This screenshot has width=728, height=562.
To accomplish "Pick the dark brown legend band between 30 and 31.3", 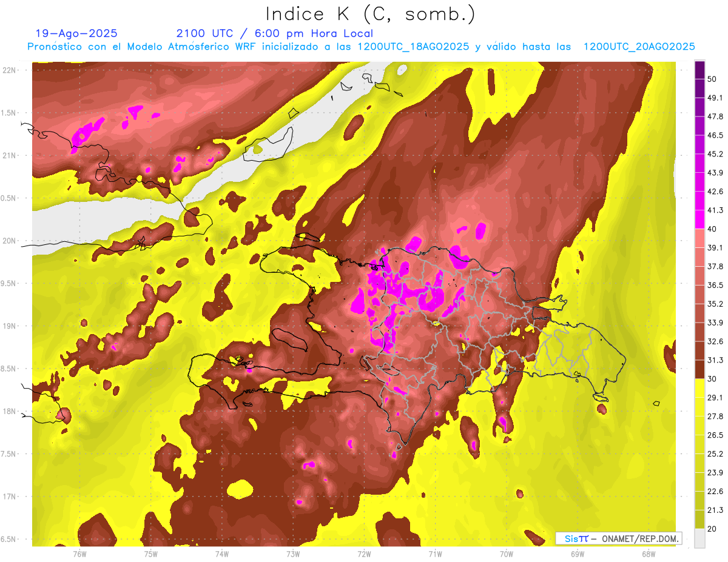I will [699, 369].
